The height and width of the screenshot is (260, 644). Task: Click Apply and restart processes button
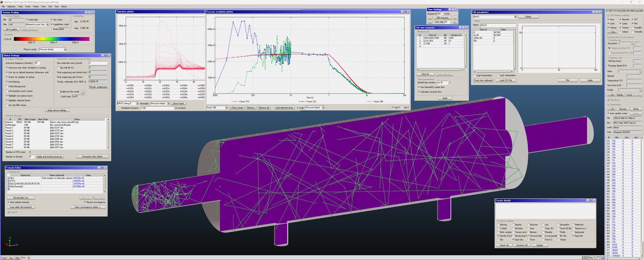pyautogui.click(x=49, y=156)
